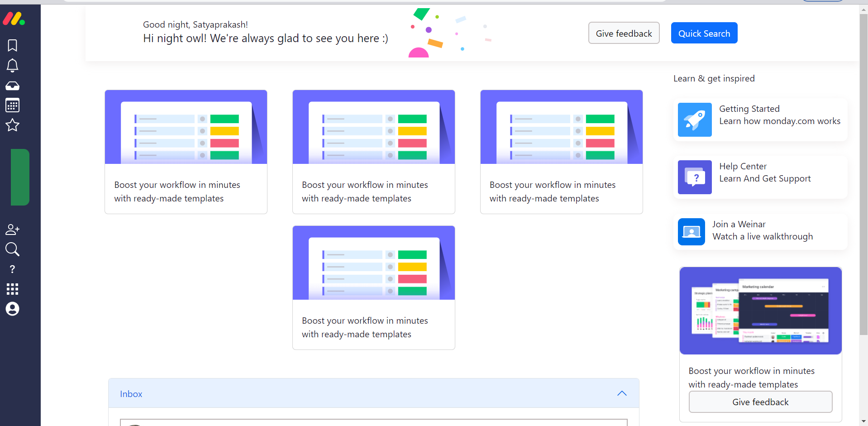
Task: Open Help Center card
Action: (x=760, y=177)
